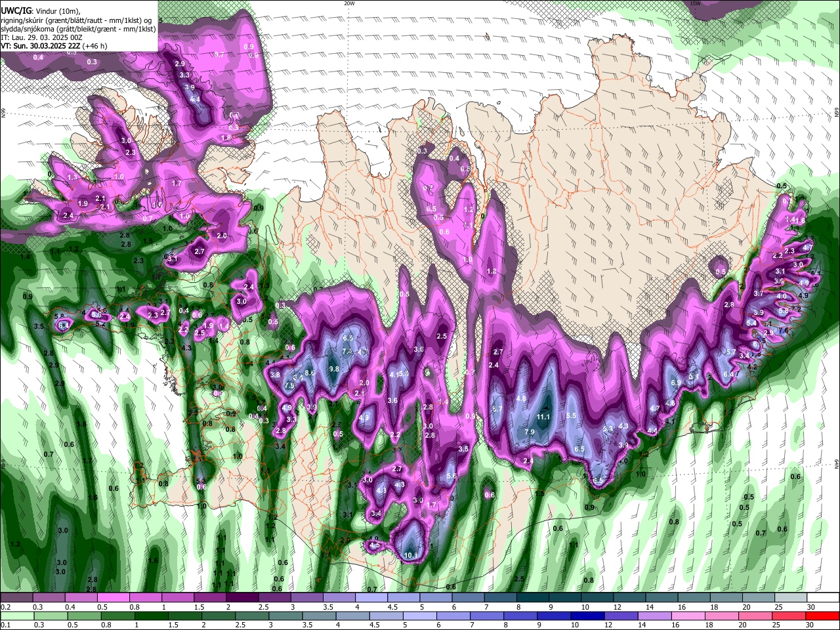Screen dimensions: 840x630
Task: Click the 8.6 value on the map
Action: (x=310, y=373)
